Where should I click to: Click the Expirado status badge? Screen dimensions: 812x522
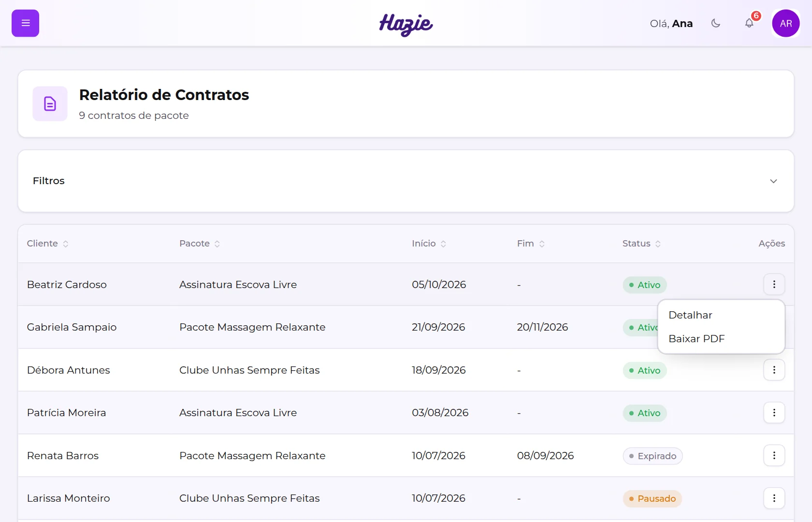pyautogui.click(x=652, y=456)
